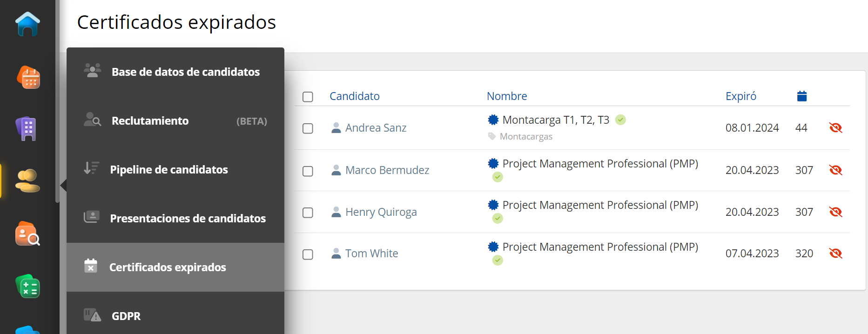Sort by the Expiró column header
This screenshot has height=334, width=868.
click(740, 96)
